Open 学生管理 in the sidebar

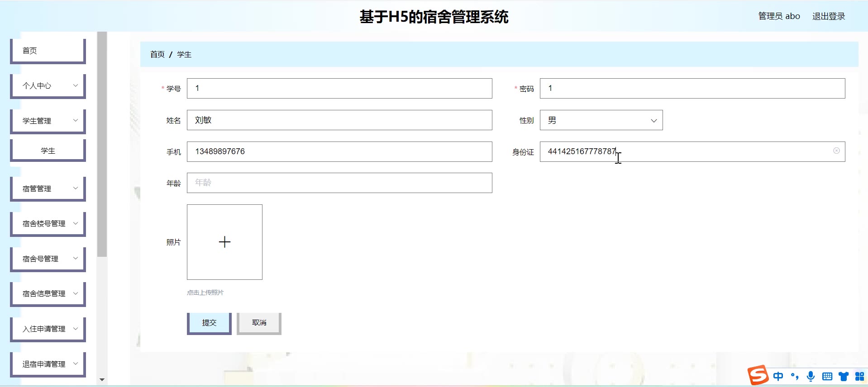[x=48, y=121]
